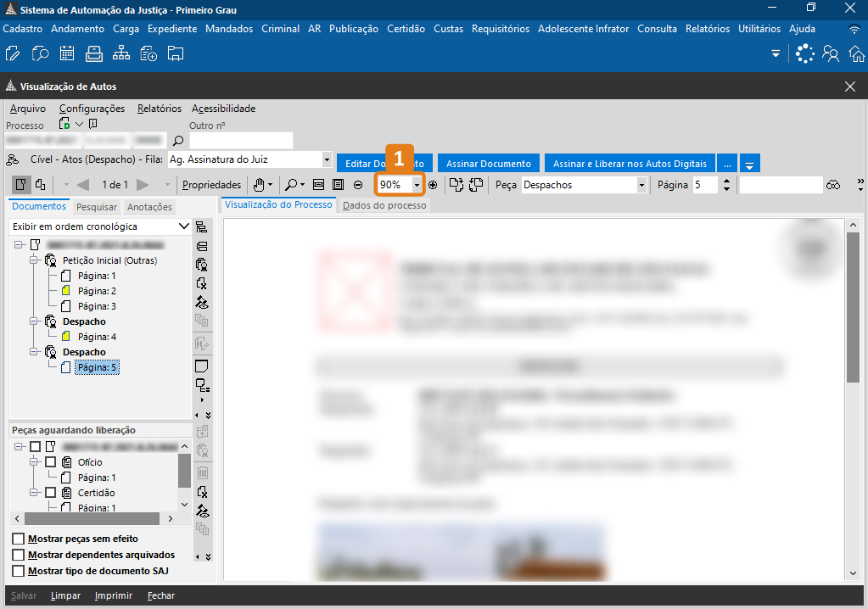This screenshot has width=868, height=609.
Task: Click the calendar icon in main toolbar
Action: click(x=67, y=54)
